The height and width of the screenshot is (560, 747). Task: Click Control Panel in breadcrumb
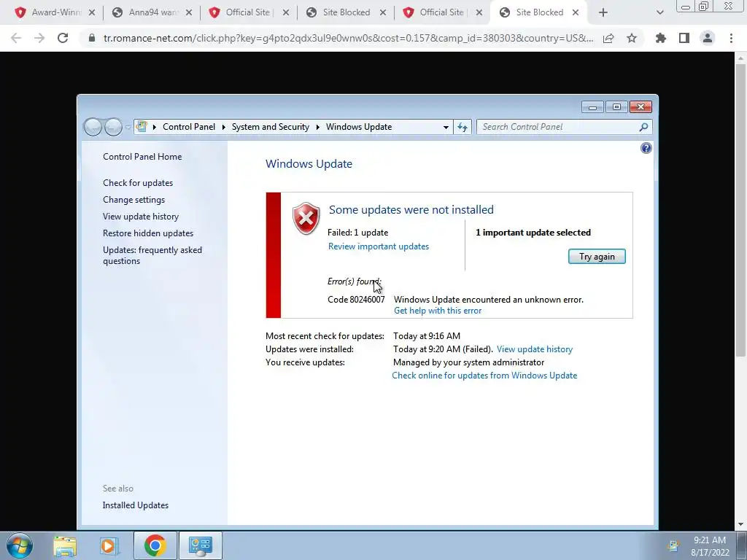point(189,127)
